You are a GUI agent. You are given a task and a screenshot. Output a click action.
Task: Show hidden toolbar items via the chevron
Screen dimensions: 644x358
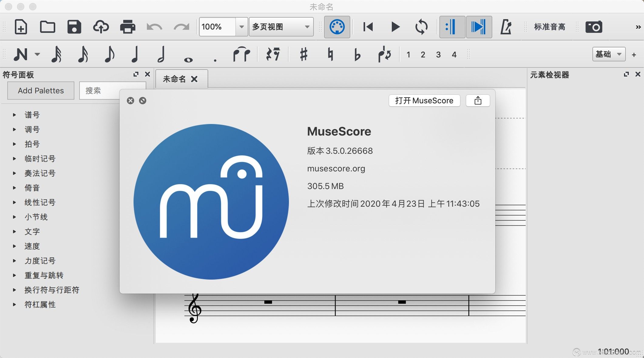[x=638, y=27]
